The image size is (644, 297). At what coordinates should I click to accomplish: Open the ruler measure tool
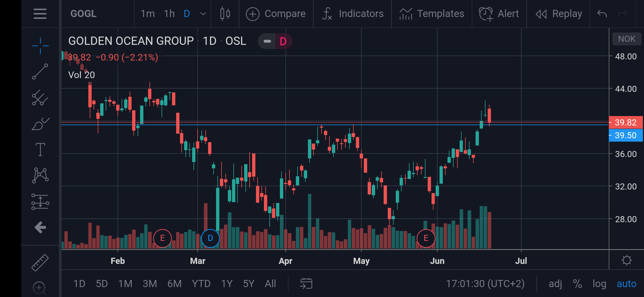[x=40, y=263]
